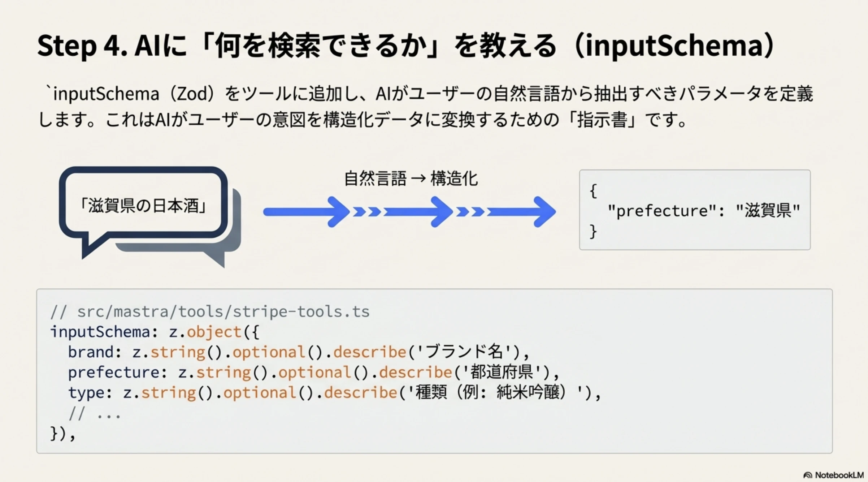
Task: Click the // src/mastra/tools/stripe-tools.ts comment
Action: click(x=210, y=312)
